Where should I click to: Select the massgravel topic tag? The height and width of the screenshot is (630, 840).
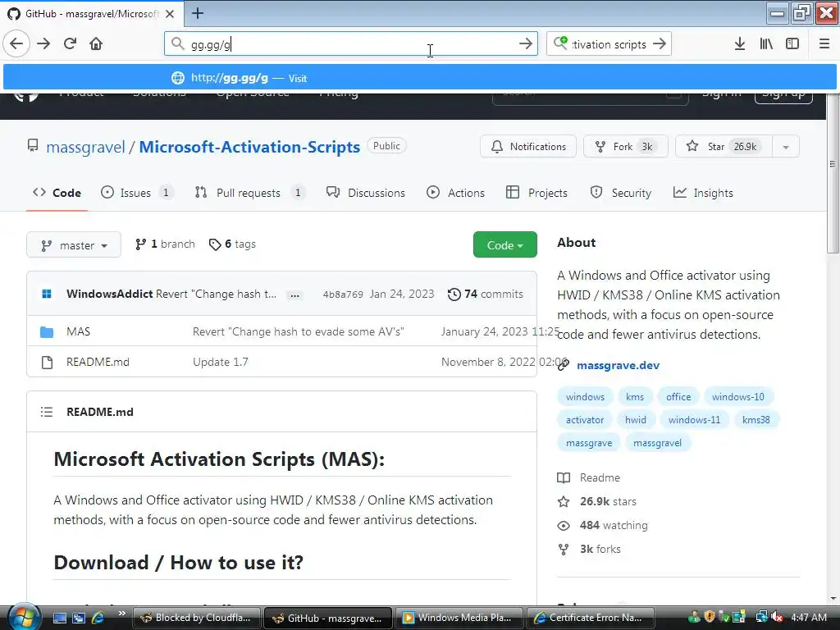pyautogui.click(x=657, y=443)
